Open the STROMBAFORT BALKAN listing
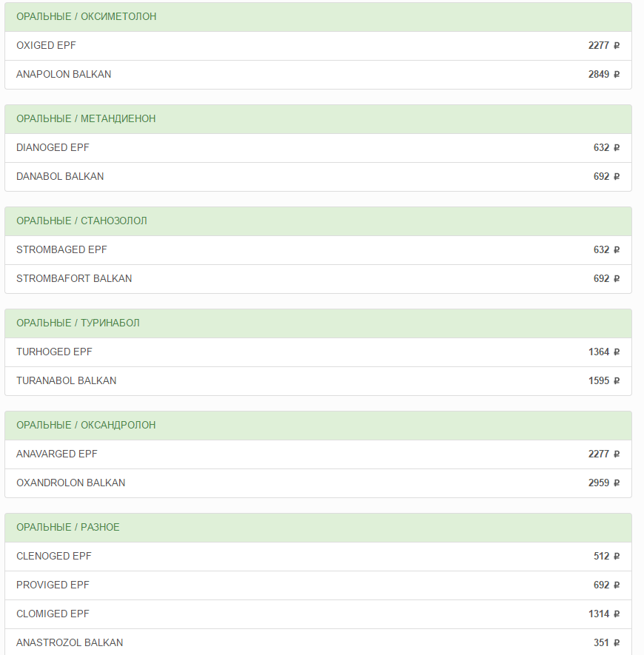This screenshot has height=655, width=644. pyautogui.click(x=74, y=279)
